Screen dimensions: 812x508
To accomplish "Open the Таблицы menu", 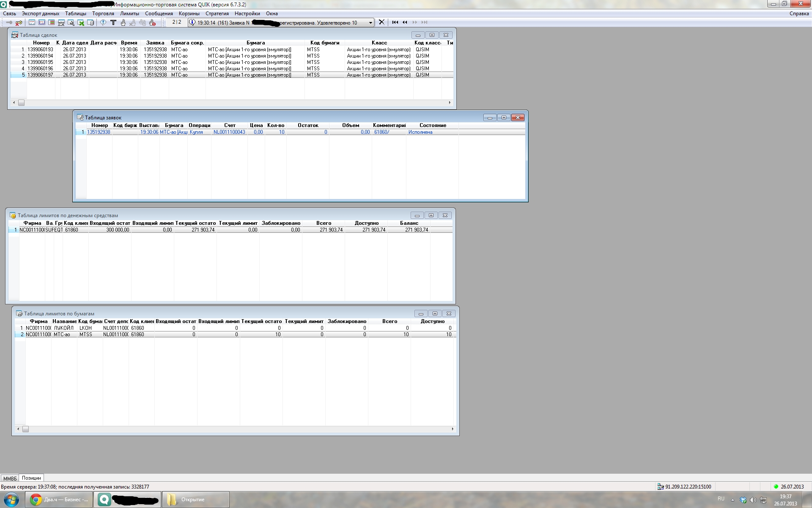I will click(x=76, y=14).
